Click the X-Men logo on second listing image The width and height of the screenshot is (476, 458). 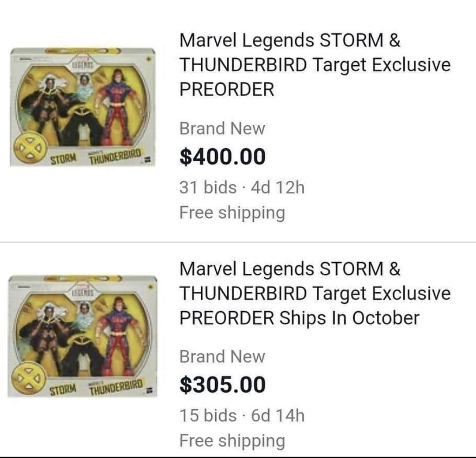(x=27, y=379)
